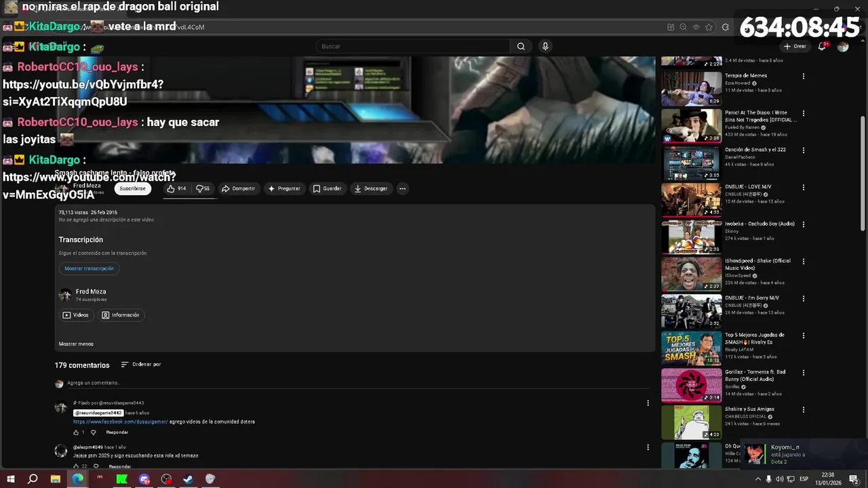Open the Windows Start menu

[11, 479]
